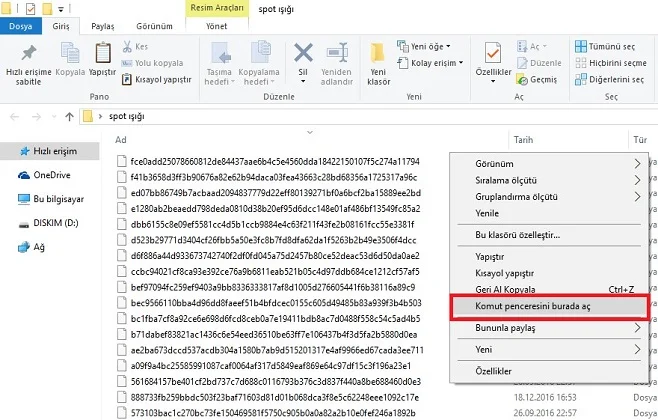Screen dimensions: 658x420
Task: Click Yenile in the context menu
Action: click(x=487, y=214)
